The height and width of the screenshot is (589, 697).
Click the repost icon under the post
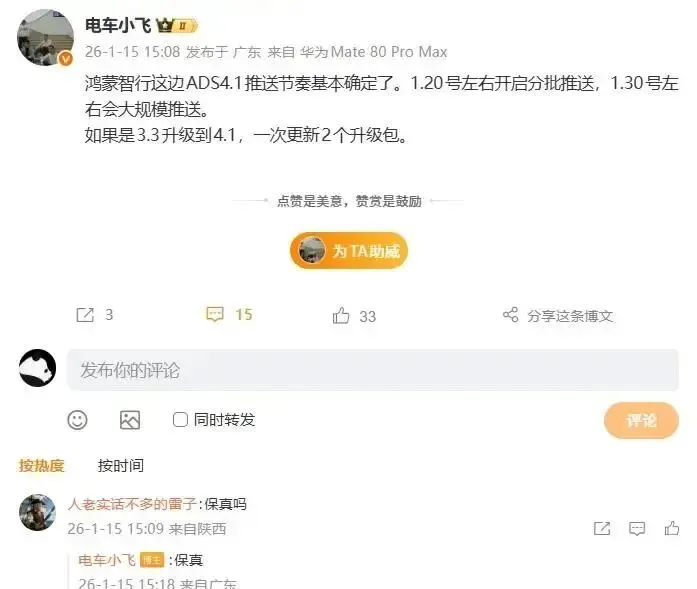(x=85, y=315)
